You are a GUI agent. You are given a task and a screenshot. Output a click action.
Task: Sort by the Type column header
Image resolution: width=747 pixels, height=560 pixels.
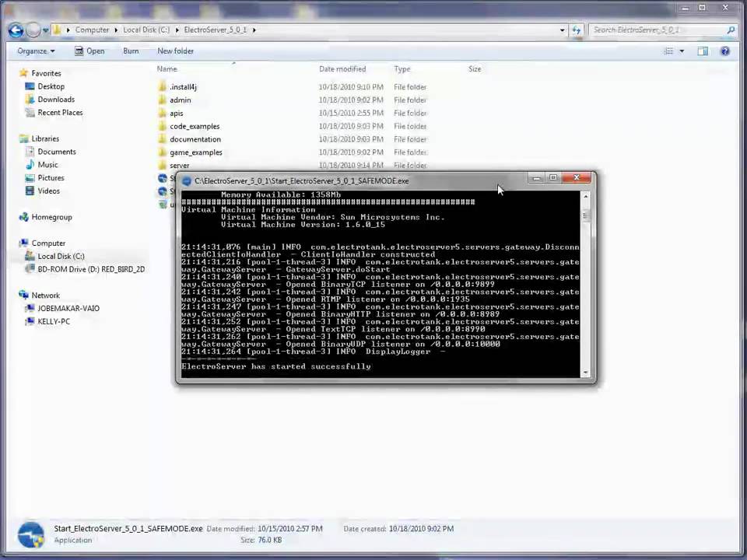402,69
